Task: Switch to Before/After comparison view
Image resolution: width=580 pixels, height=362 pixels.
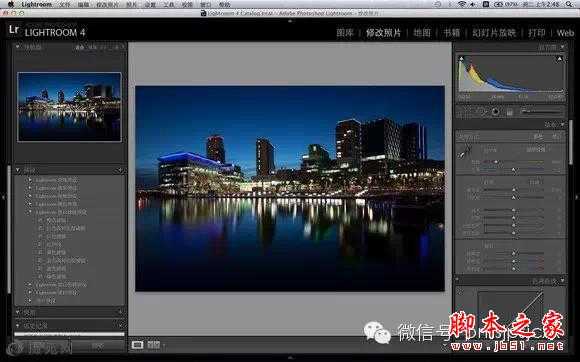Action: (x=154, y=345)
